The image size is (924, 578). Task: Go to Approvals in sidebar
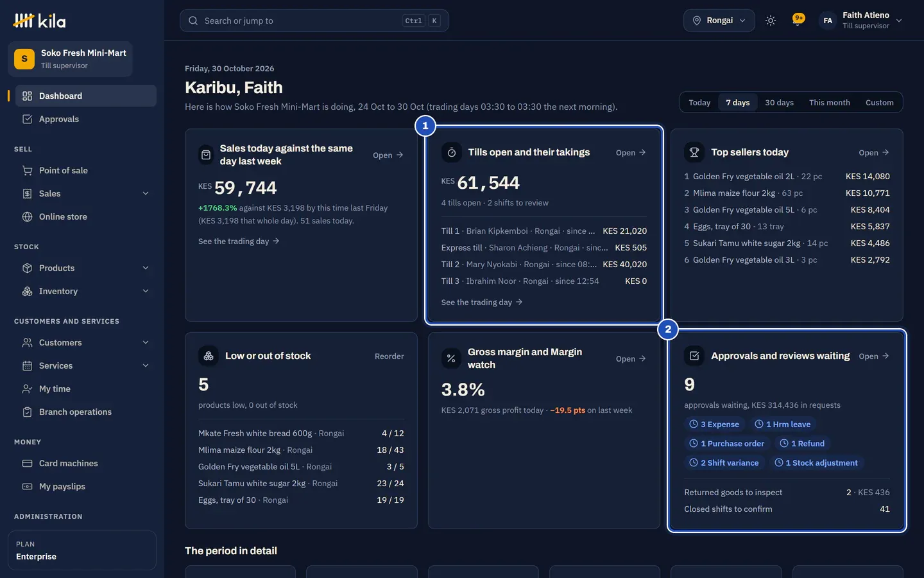(x=85, y=119)
